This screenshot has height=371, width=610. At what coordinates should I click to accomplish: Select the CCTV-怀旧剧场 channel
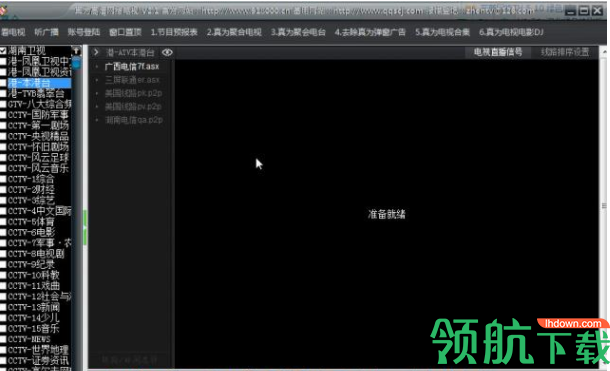(38, 147)
